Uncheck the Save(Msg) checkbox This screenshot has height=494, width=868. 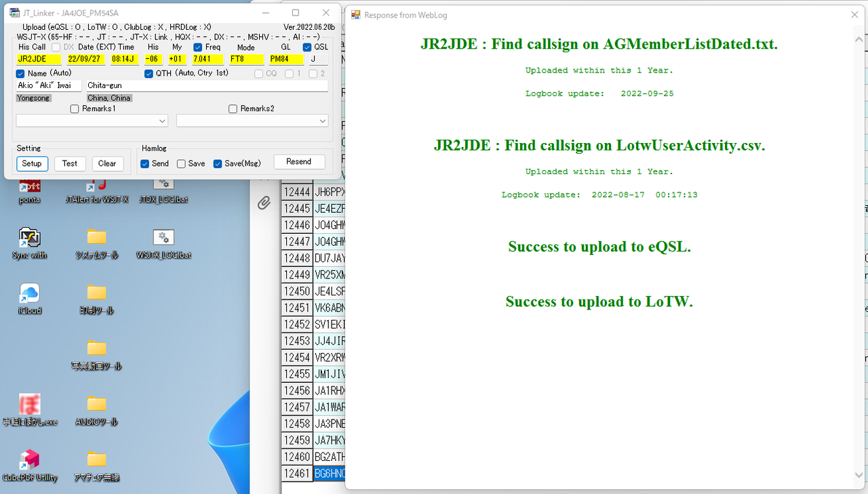click(x=218, y=163)
